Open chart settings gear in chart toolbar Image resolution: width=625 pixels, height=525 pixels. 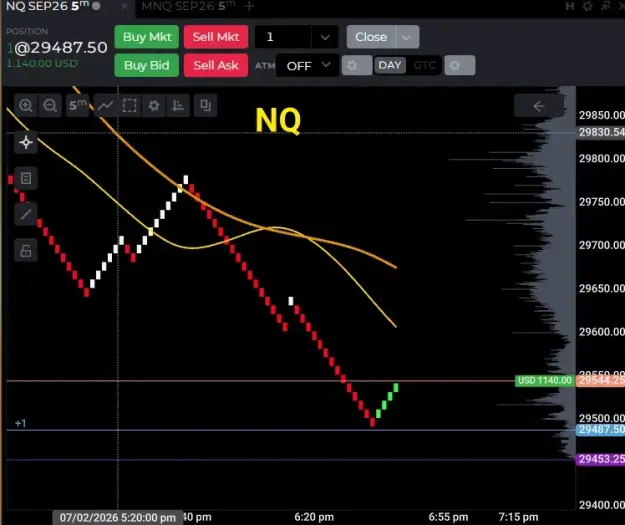[154, 105]
